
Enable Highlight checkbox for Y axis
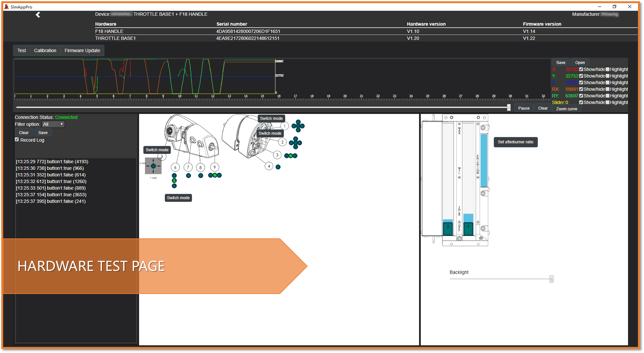(x=607, y=76)
